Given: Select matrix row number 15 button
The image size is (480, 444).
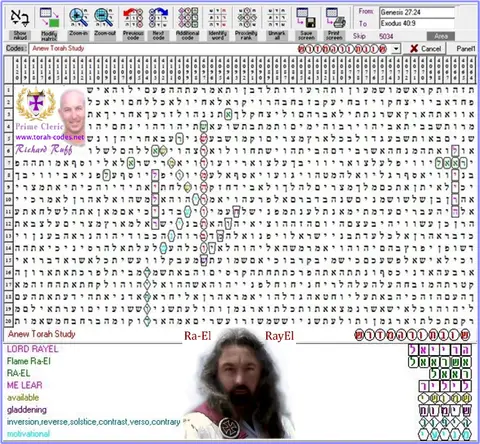Looking at the screenshot, I should coord(9,260).
